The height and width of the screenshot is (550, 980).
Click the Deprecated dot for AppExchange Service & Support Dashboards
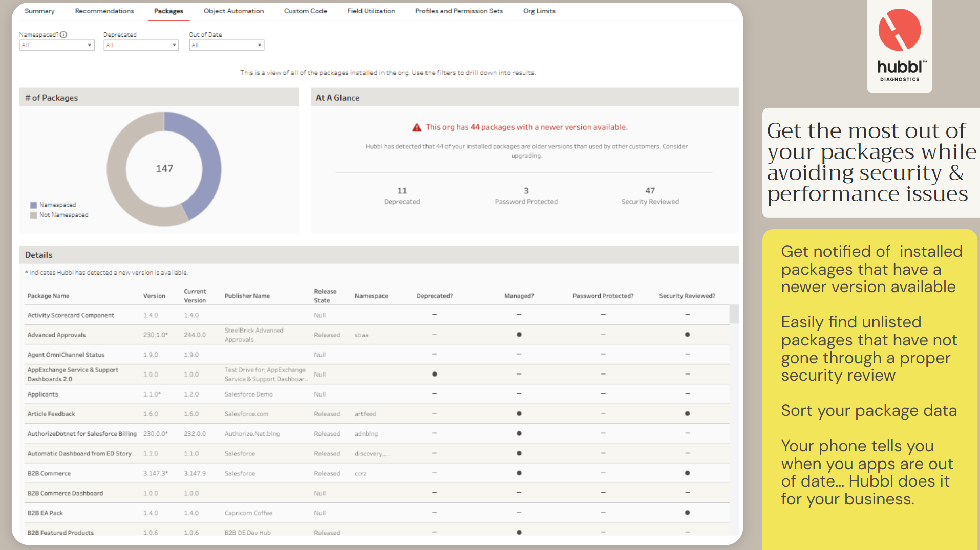434,374
